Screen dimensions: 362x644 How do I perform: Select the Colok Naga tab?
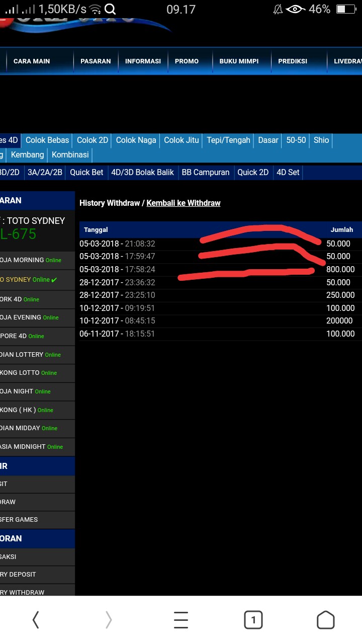(x=136, y=140)
